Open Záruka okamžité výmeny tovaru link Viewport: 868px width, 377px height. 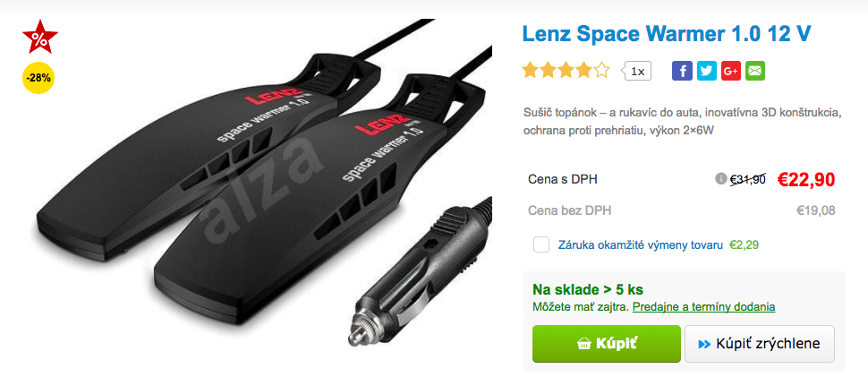click(x=641, y=244)
